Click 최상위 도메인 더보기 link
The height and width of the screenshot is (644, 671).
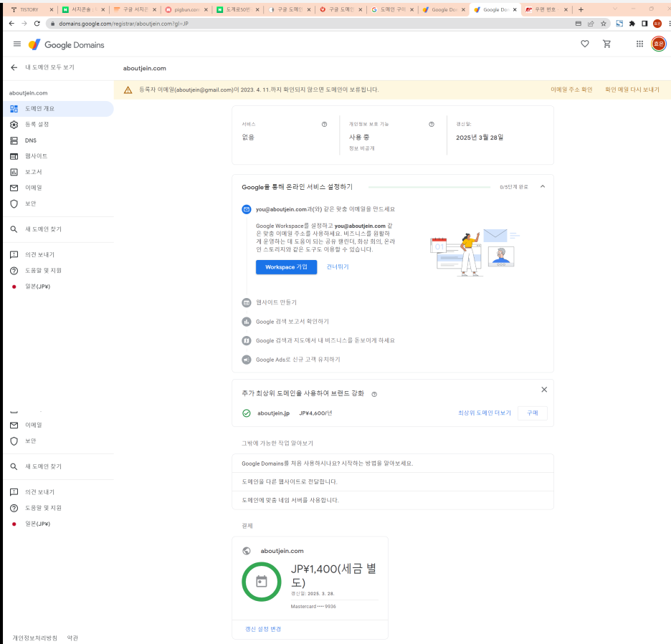coord(485,413)
